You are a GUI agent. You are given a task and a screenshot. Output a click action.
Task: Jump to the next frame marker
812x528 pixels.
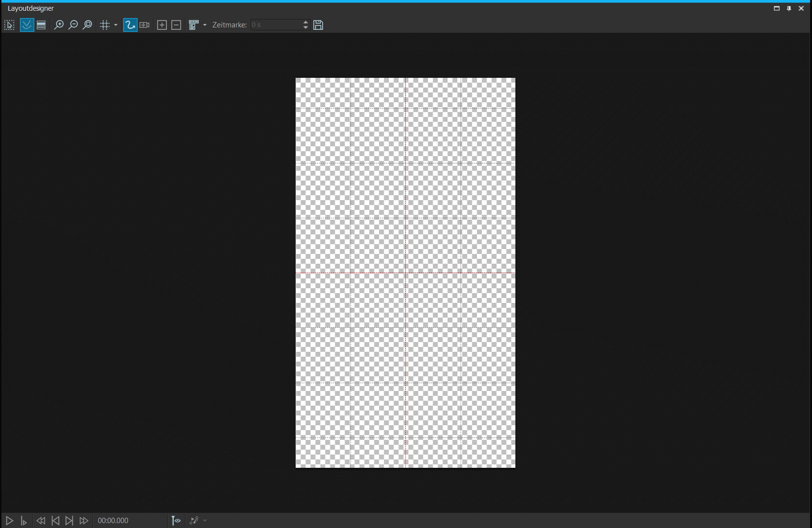coord(70,521)
